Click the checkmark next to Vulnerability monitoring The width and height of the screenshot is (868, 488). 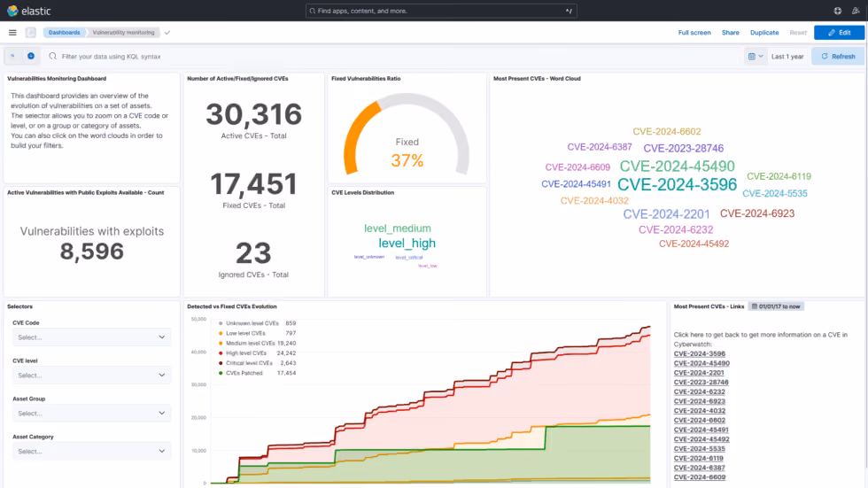coord(167,33)
